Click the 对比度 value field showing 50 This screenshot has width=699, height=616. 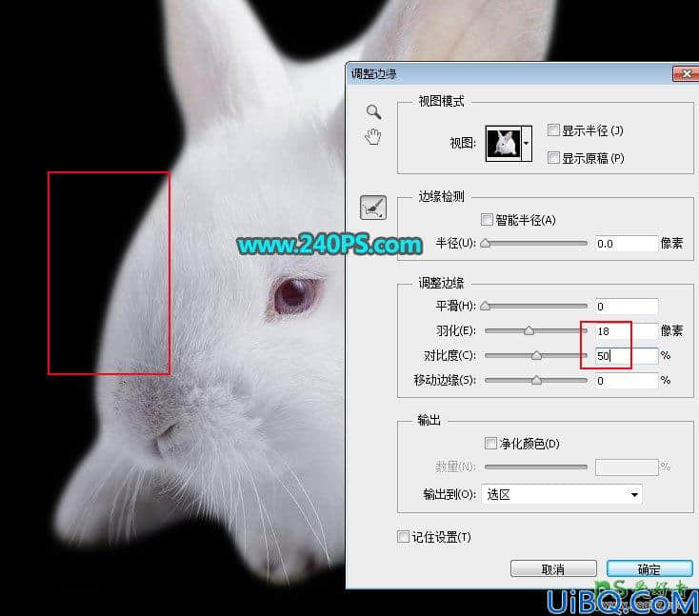pos(627,356)
